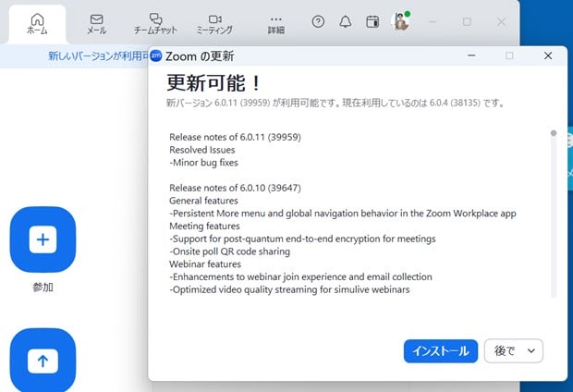Image resolution: width=573 pixels, height=392 pixels.
Task: Click the help question mark icon
Action: pos(319,21)
